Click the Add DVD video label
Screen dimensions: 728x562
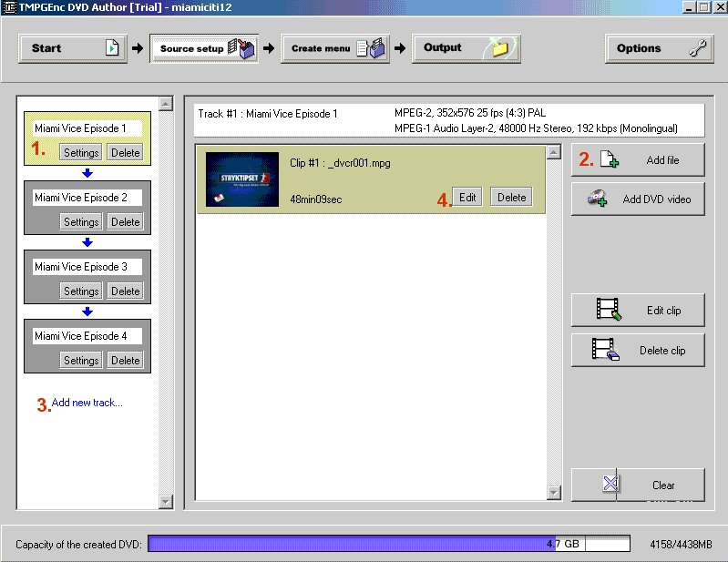point(657,199)
